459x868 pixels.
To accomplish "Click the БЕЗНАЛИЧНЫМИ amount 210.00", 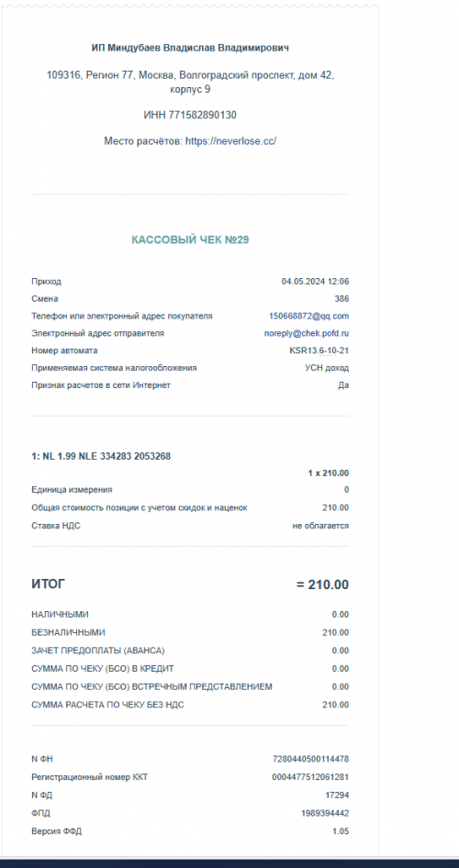I will pos(336,632).
